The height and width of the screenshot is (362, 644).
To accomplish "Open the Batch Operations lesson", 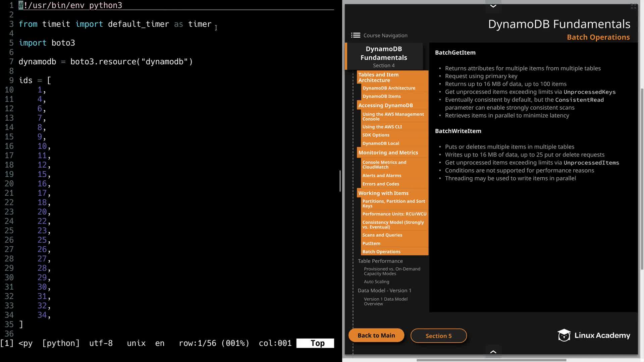I will pyautogui.click(x=381, y=251).
